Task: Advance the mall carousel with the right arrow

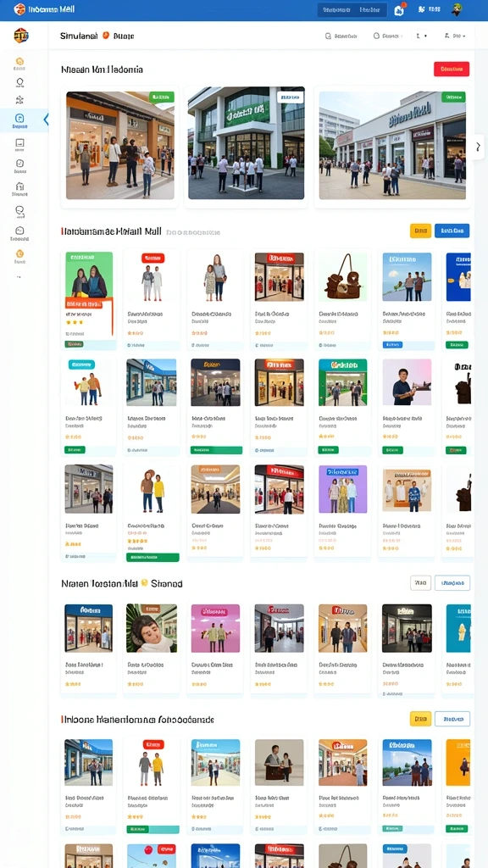Action: point(478,147)
